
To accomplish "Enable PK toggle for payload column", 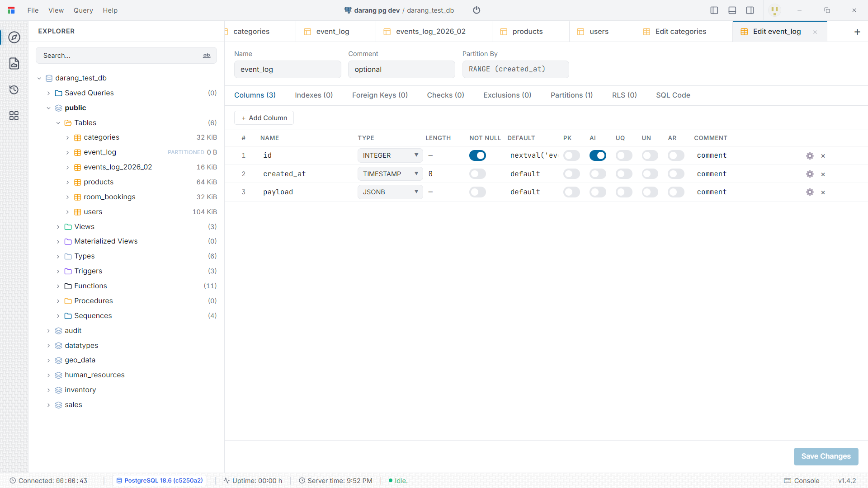I will click(571, 192).
